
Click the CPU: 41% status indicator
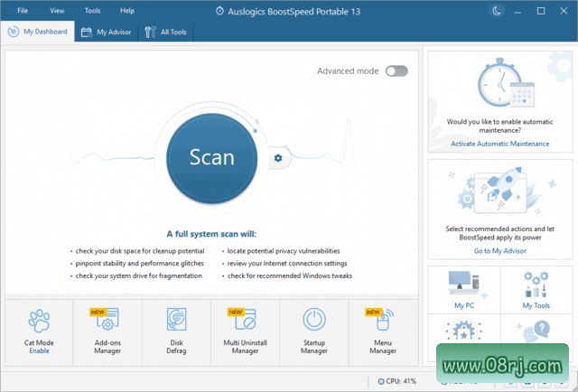[397, 381]
